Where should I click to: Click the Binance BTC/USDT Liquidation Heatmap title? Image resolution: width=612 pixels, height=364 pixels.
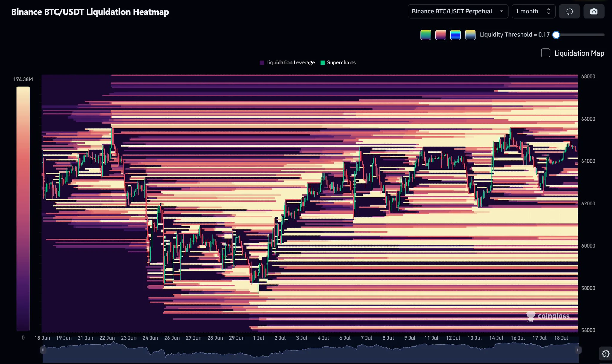(x=90, y=12)
